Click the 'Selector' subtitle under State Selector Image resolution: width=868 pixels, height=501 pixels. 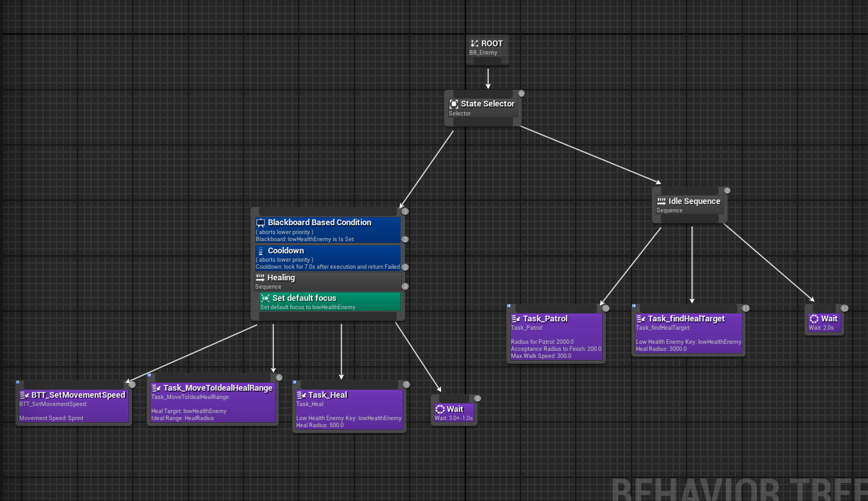[x=460, y=114]
